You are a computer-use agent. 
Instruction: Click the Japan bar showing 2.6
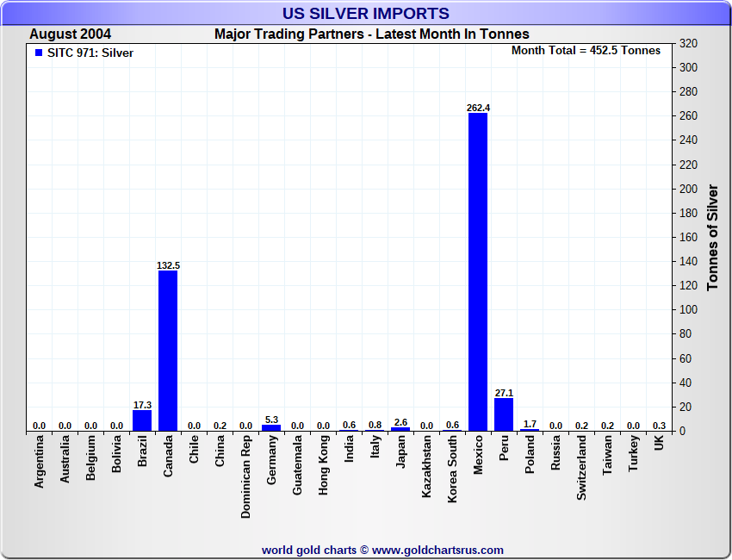[400, 428]
